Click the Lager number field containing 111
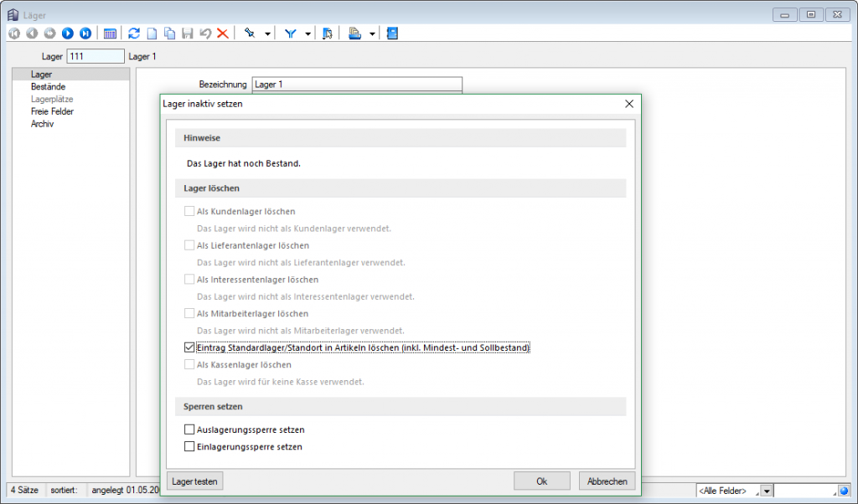 coord(96,56)
